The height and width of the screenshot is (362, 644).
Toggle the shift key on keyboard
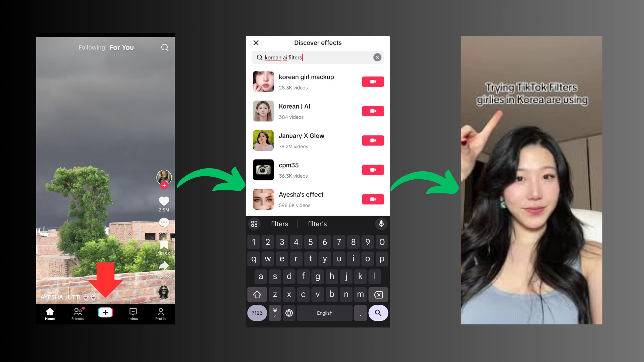[x=256, y=294]
